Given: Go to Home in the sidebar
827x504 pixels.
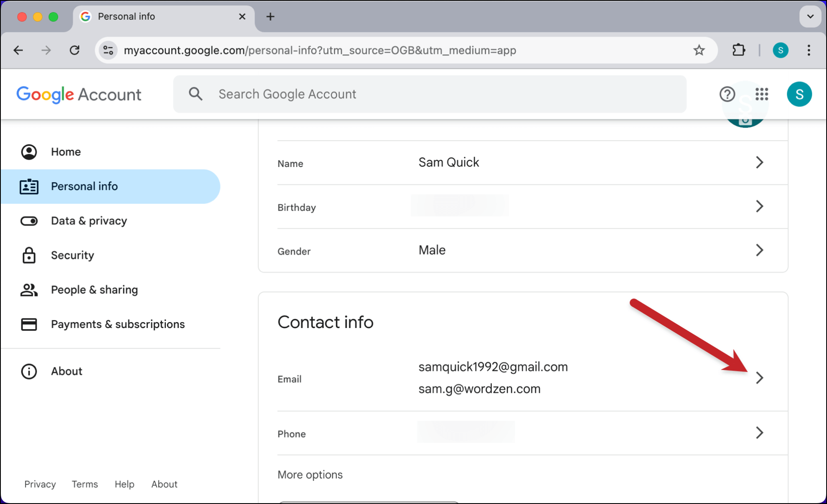Looking at the screenshot, I should pos(110,152).
